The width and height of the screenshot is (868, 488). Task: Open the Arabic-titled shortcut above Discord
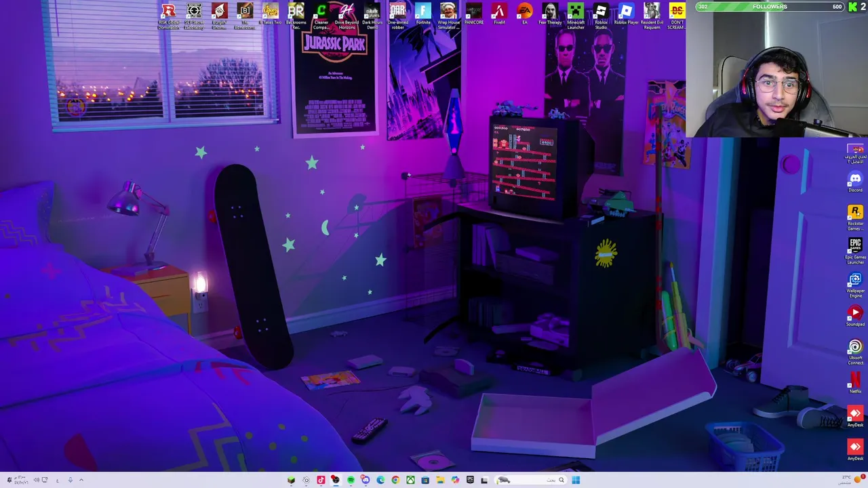tap(855, 153)
